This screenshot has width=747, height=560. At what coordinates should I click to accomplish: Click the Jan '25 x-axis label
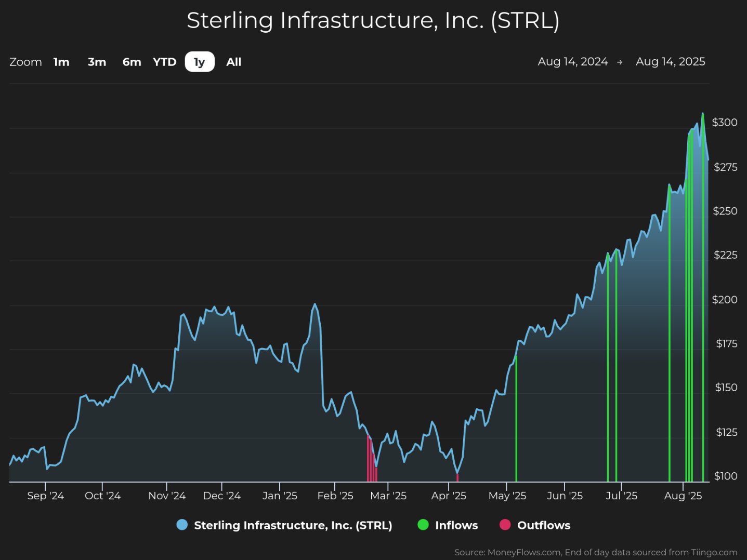click(280, 496)
